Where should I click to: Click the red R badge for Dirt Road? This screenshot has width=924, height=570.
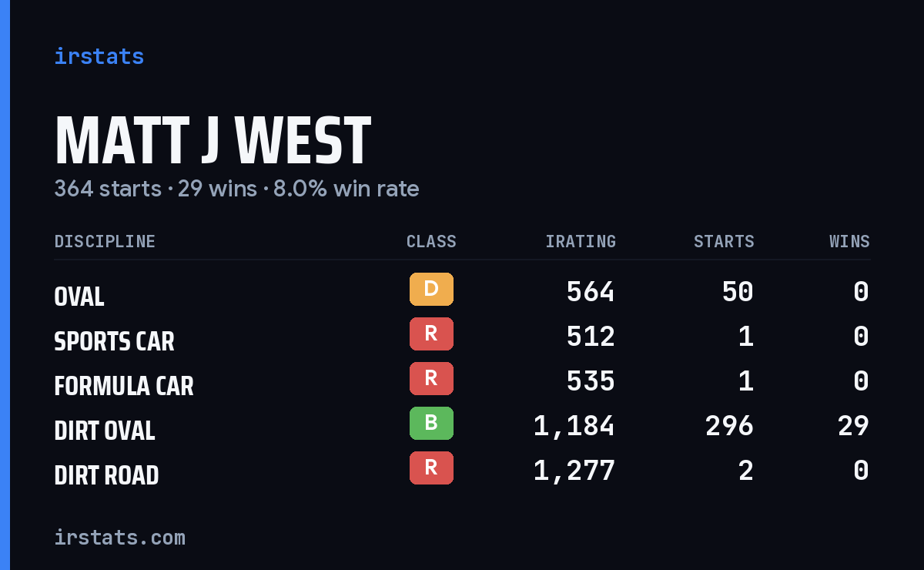pyautogui.click(x=431, y=468)
